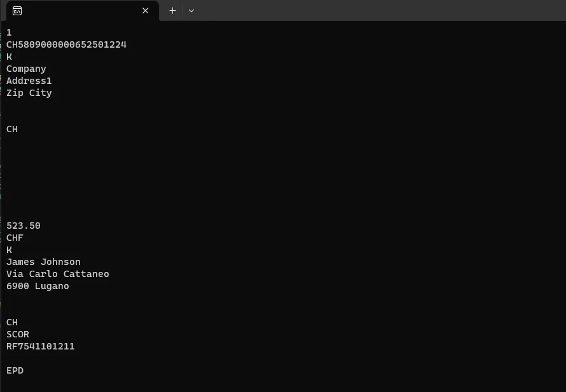Click the 'Zip City' line
Screen dimensions: 566x392
click(29, 93)
